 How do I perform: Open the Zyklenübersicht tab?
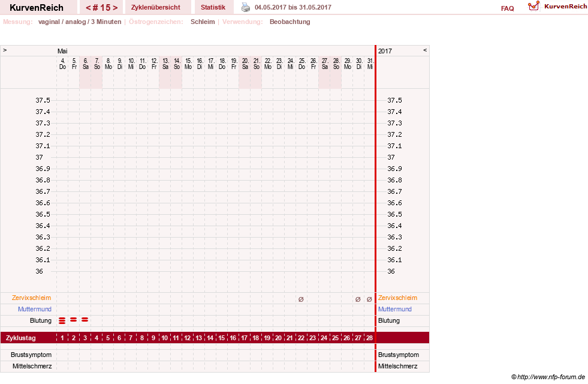click(x=156, y=7)
